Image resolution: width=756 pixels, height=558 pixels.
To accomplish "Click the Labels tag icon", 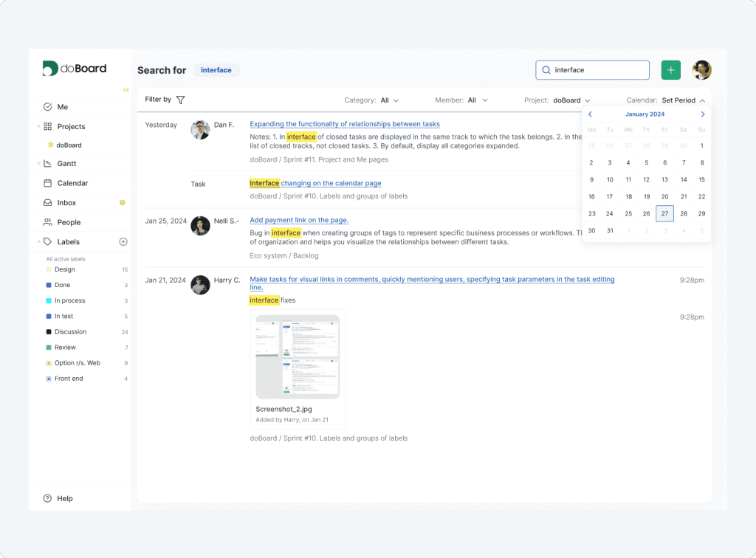I will [47, 241].
